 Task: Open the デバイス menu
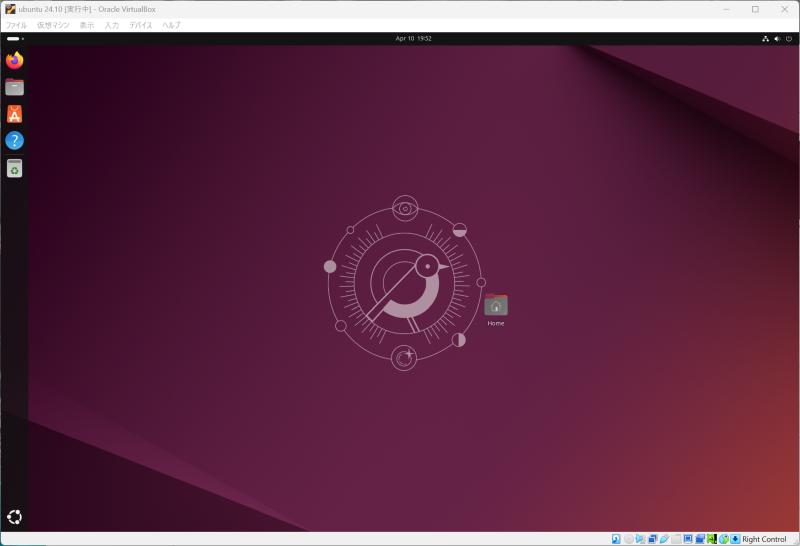click(x=140, y=25)
